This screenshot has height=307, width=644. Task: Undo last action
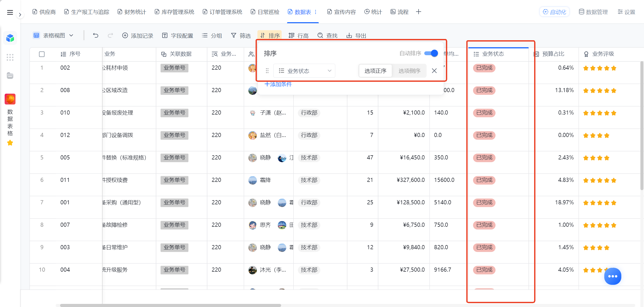point(95,35)
